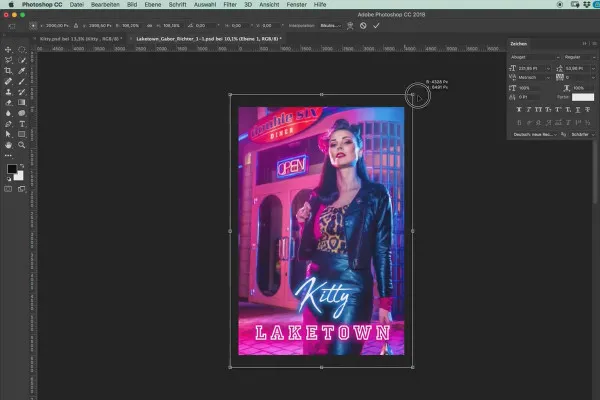Open the font family dropdown
600x400 pixels.
click(534, 57)
